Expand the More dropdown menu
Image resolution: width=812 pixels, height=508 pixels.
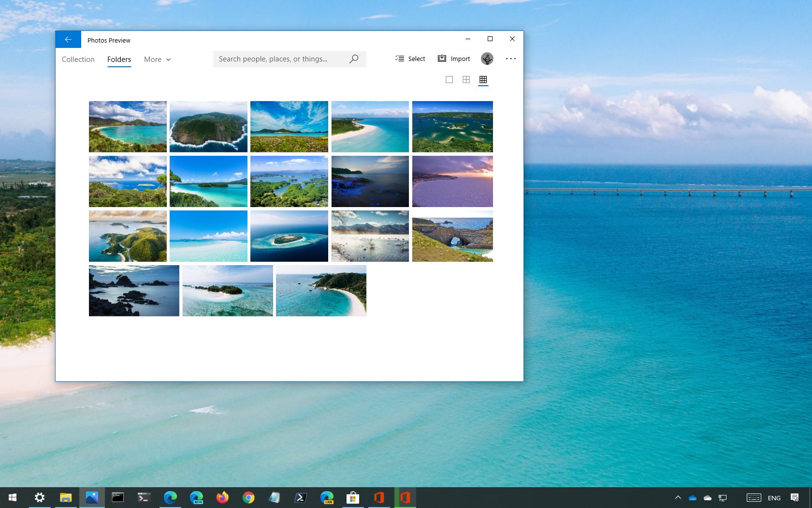pos(158,59)
